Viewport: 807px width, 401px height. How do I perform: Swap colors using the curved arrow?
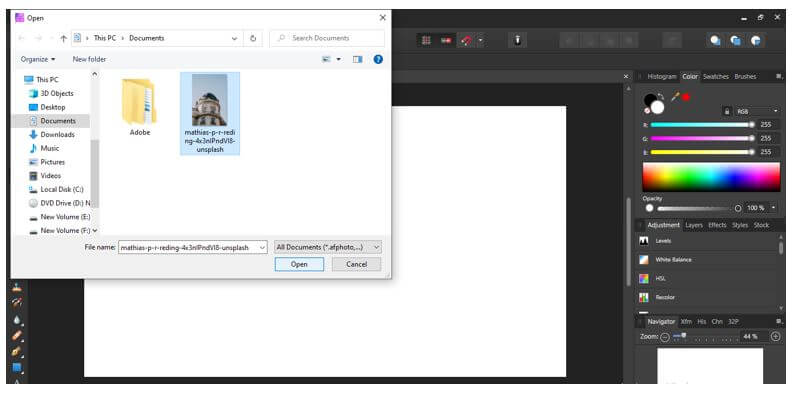pyautogui.click(x=661, y=96)
